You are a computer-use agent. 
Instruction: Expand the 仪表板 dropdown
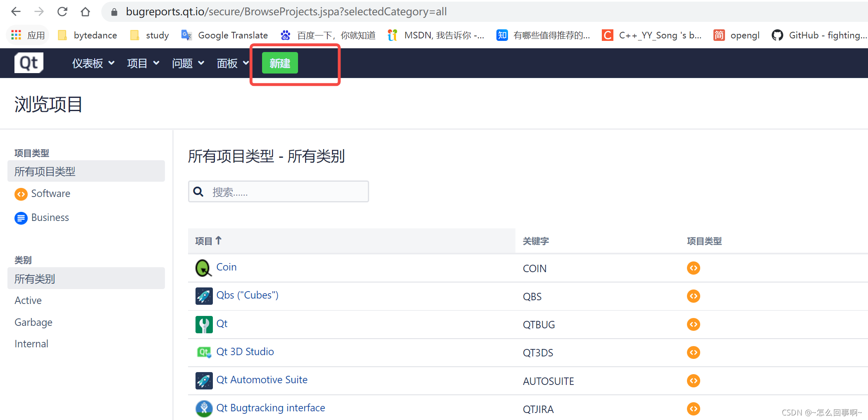93,63
